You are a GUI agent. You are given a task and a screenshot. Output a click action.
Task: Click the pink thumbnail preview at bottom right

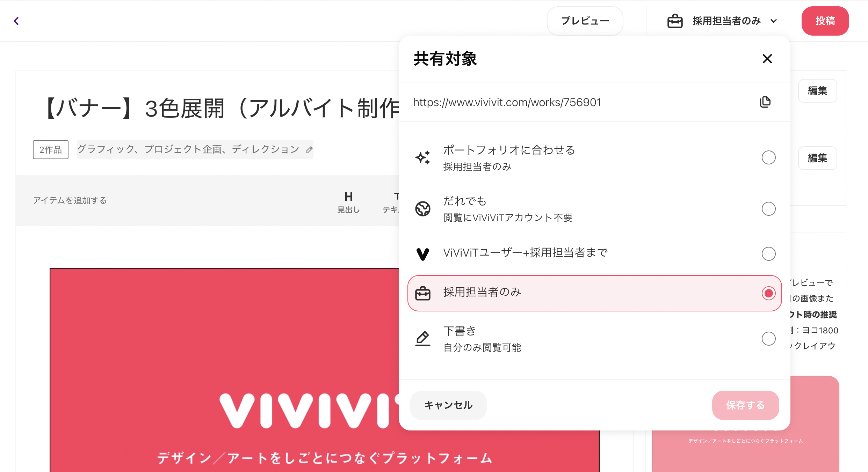pyautogui.click(x=745, y=450)
